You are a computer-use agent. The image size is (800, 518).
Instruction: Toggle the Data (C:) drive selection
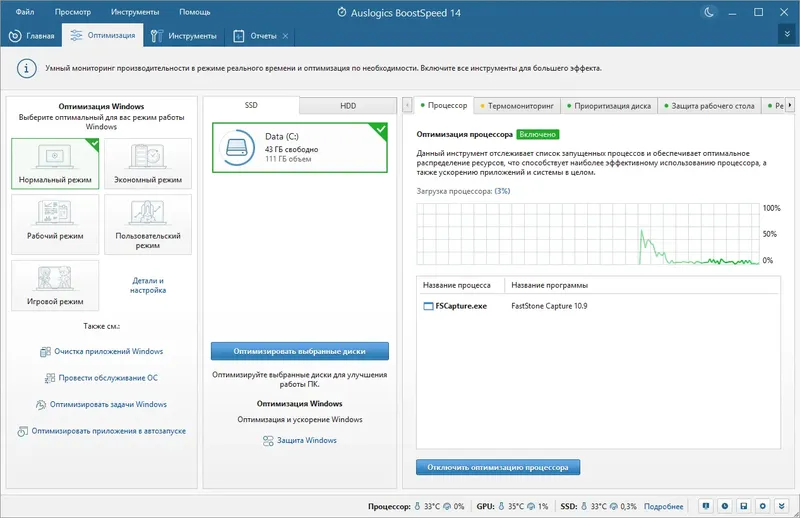pos(300,147)
